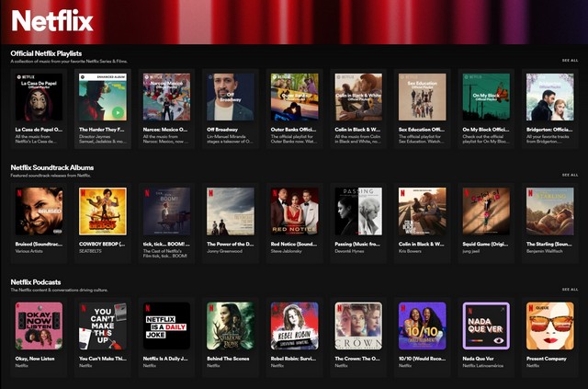The width and height of the screenshot is (588, 389).
Task: Click the 'Present Company' podcast title text
Action: point(547,359)
